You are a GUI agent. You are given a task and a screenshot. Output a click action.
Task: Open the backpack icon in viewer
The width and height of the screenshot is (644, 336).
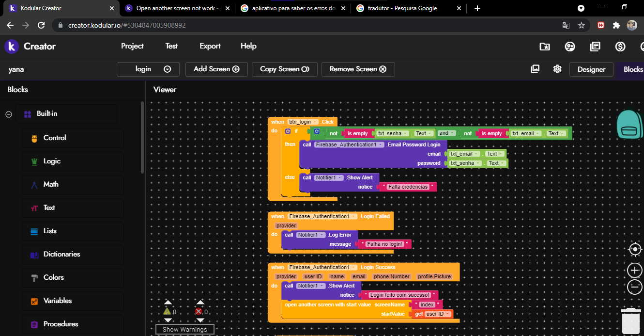629,124
